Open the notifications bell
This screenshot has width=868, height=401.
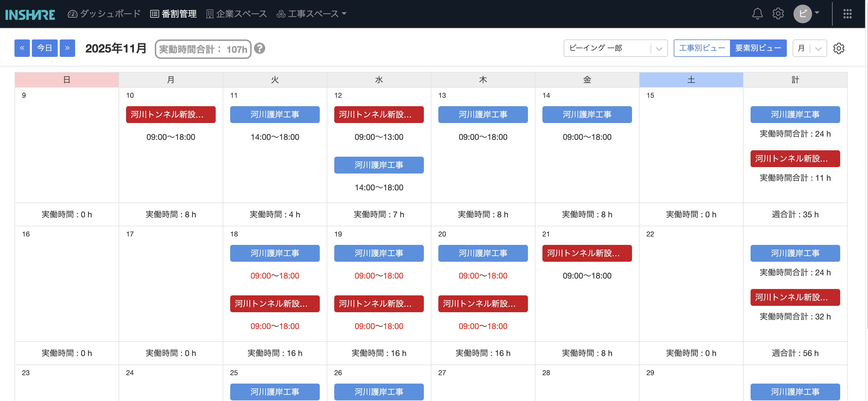point(757,14)
